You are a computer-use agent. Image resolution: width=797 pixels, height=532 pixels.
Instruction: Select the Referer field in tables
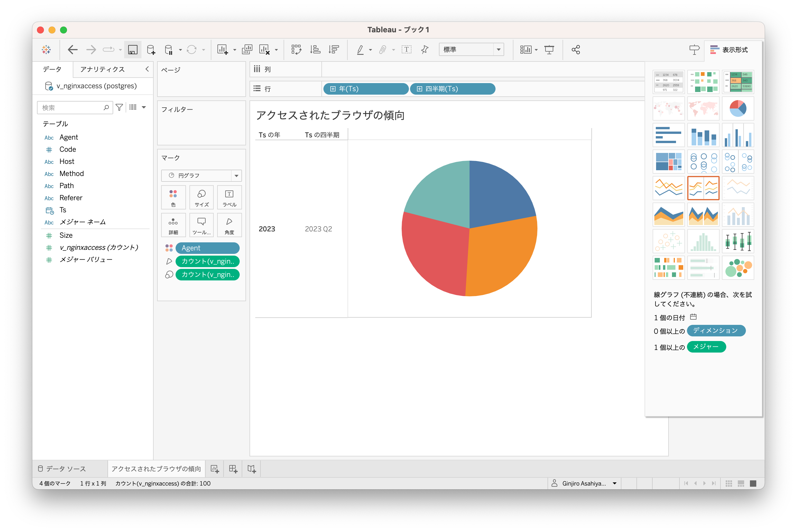pos(71,198)
